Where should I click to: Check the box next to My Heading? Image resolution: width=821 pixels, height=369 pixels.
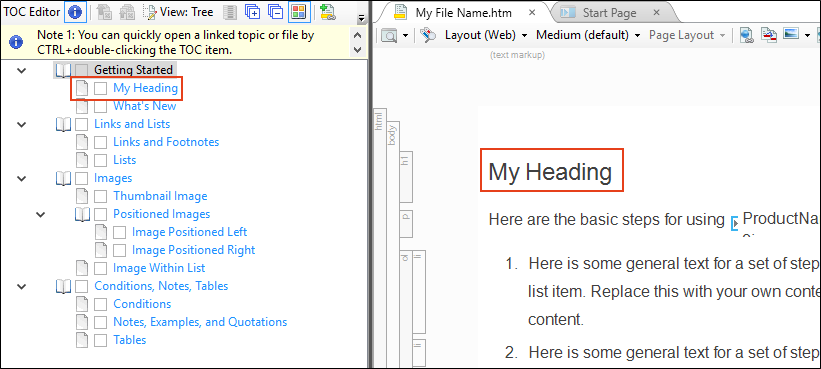click(100, 88)
